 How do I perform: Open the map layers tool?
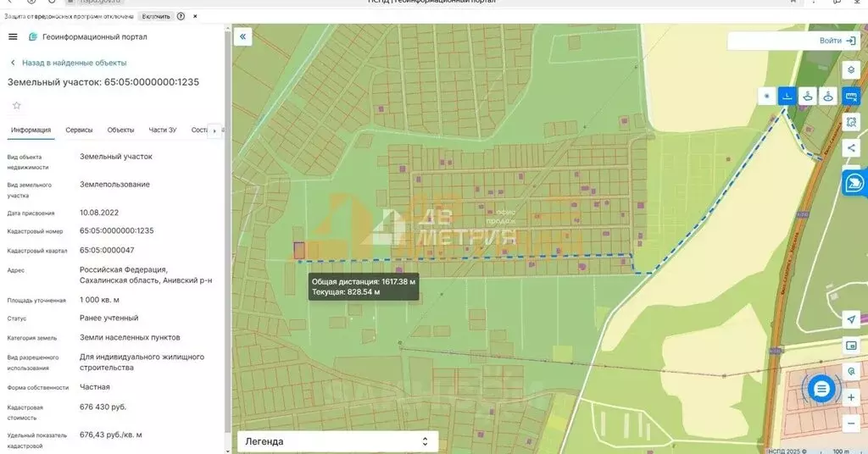click(851, 70)
